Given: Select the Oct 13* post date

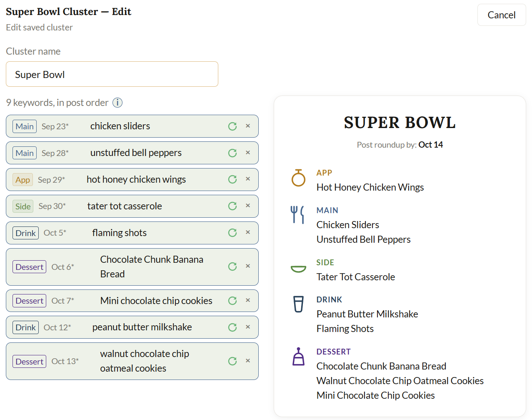Looking at the screenshot, I should (x=65, y=362).
